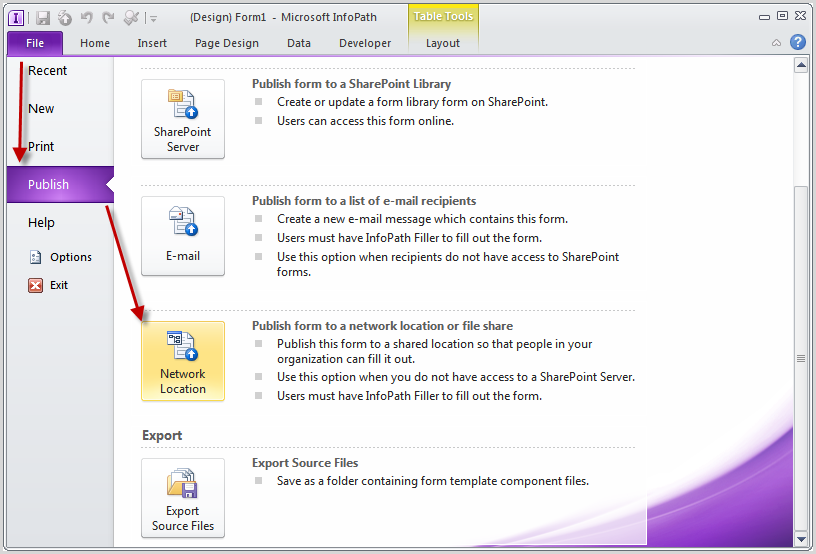Image resolution: width=816 pixels, height=554 pixels.
Task: Open the Developer ribbon tab
Action: (365, 43)
